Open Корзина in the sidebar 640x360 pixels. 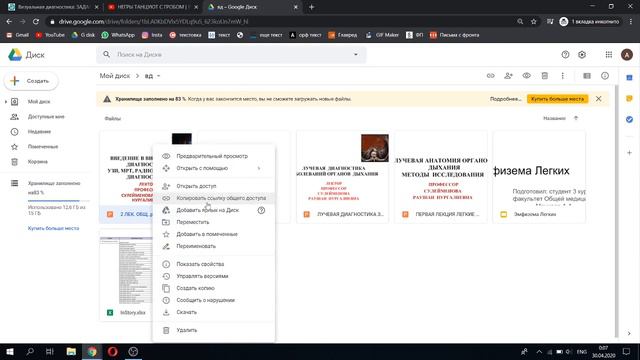[38, 162]
